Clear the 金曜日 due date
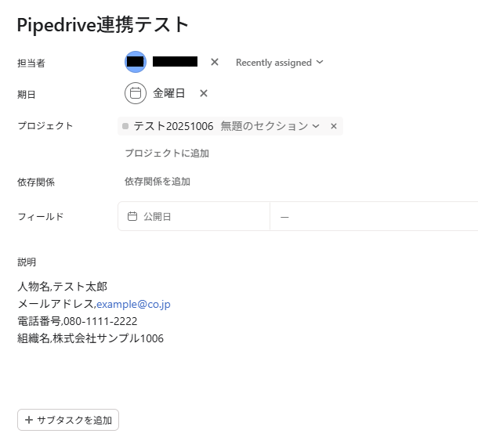 pyautogui.click(x=204, y=93)
